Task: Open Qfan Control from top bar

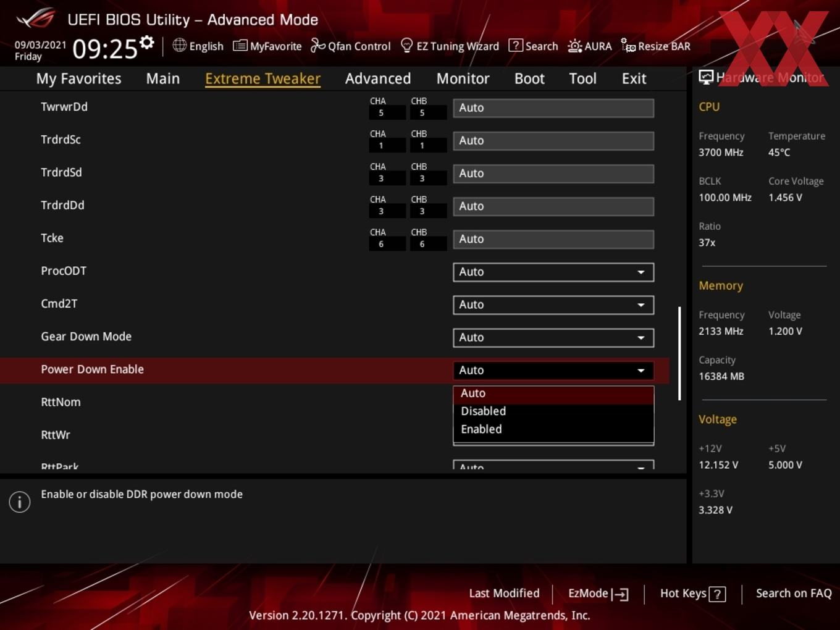Action: tap(350, 46)
